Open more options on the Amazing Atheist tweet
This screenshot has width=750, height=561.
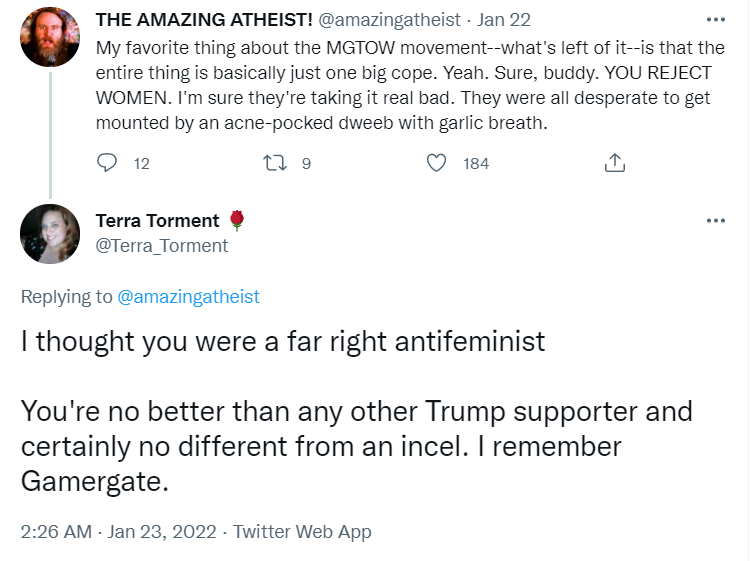click(716, 20)
